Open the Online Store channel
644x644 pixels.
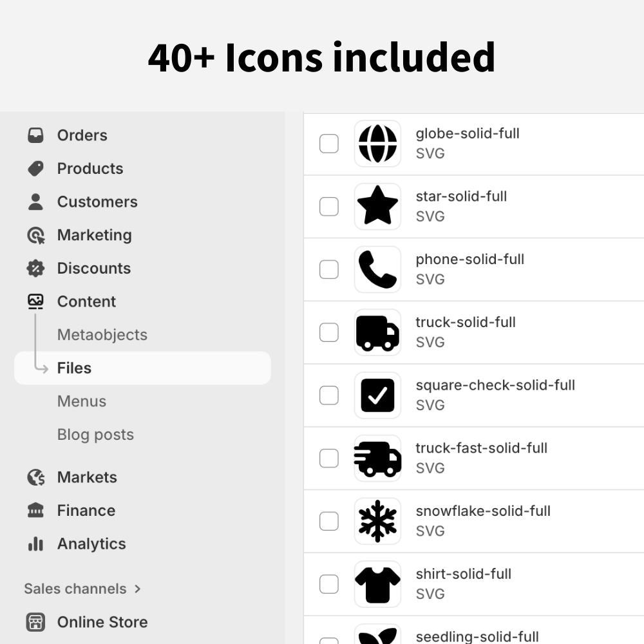coord(102,622)
